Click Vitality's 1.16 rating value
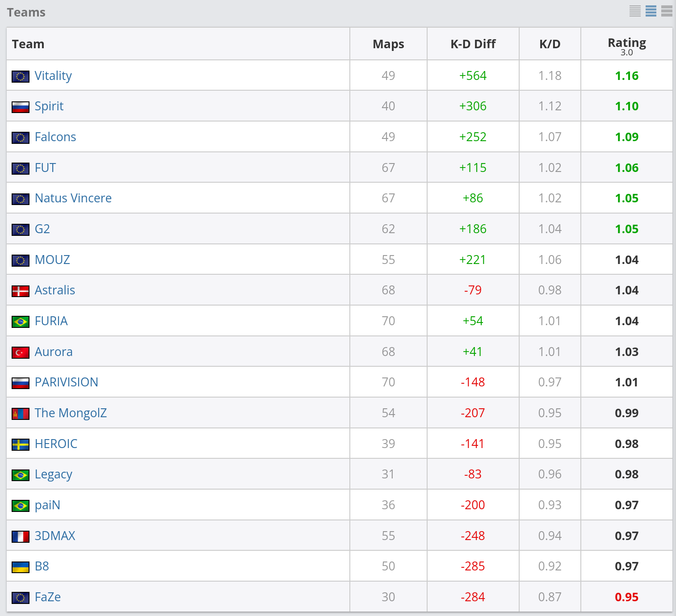This screenshot has width=676, height=616. click(627, 75)
